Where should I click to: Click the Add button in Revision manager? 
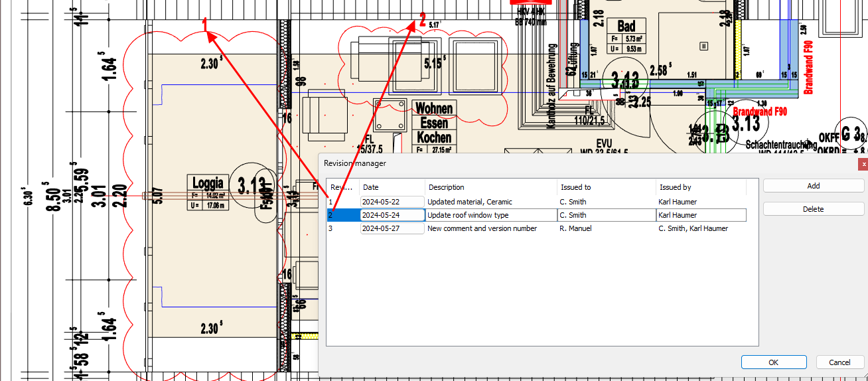813,186
